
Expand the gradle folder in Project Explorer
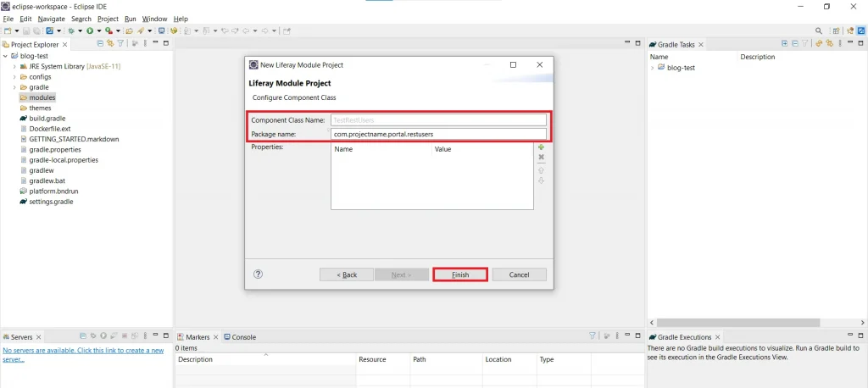pos(14,87)
